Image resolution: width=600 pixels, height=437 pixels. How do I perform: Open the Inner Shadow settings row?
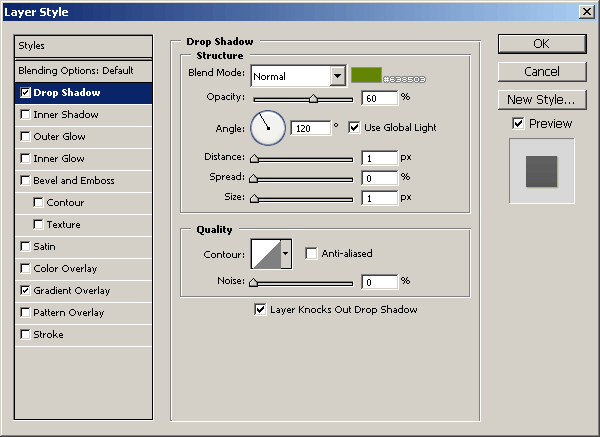pos(83,115)
